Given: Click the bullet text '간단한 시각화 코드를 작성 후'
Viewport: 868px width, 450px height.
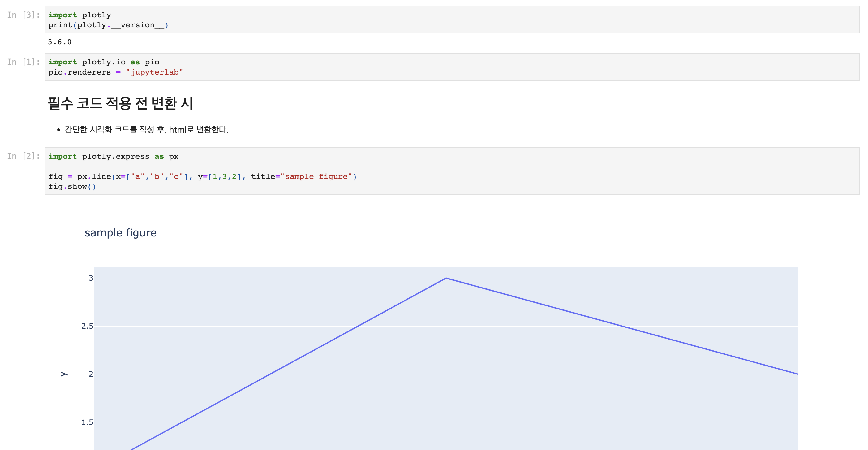Looking at the screenshot, I should [114, 129].
